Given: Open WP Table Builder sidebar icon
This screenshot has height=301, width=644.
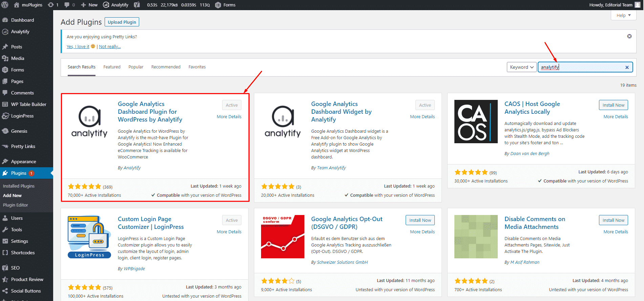Looking at the screenshot, I should (x=5, y=104).
